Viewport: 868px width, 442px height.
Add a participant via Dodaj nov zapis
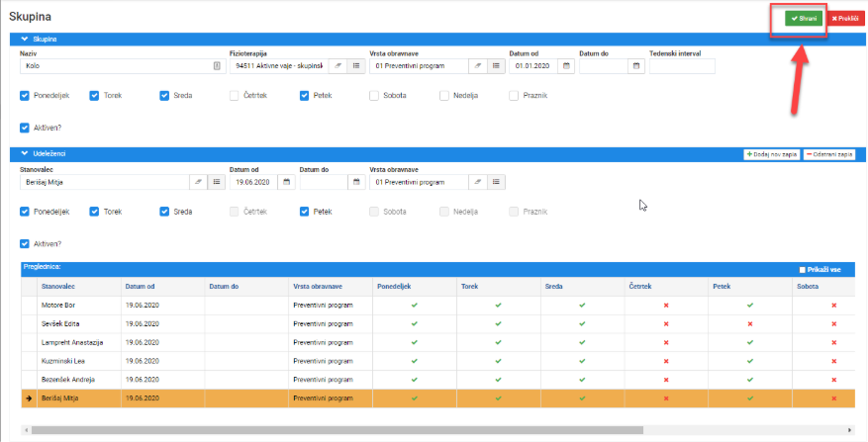tap(772, 154)
